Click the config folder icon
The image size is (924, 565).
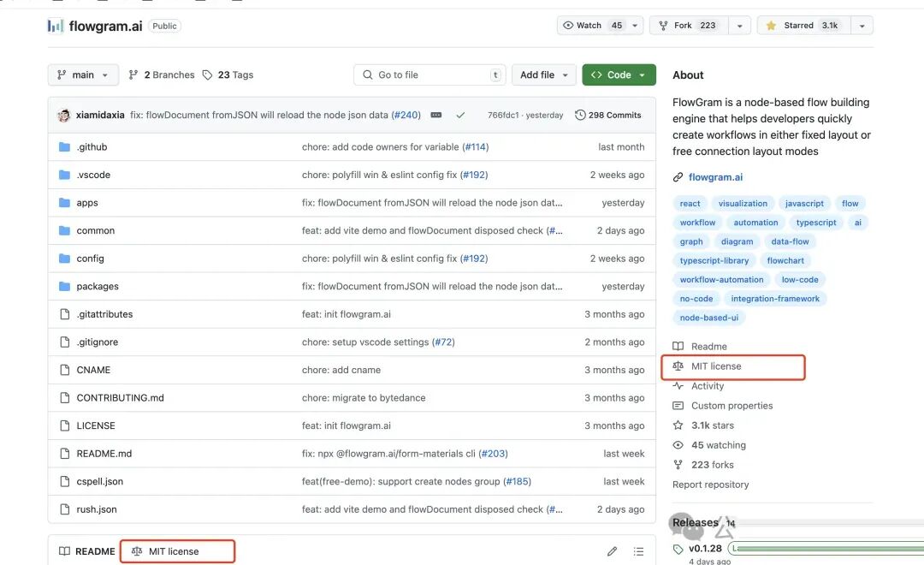(x=65, y=259)
